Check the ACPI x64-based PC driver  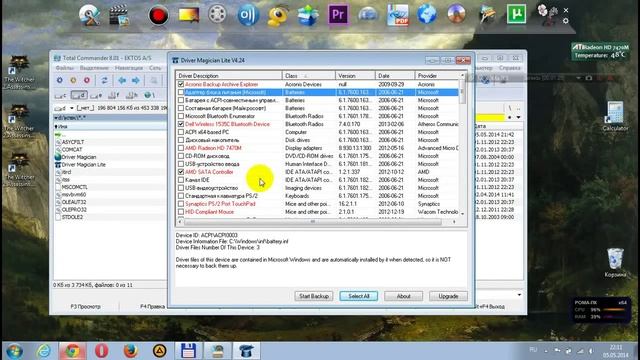[181, 132]
